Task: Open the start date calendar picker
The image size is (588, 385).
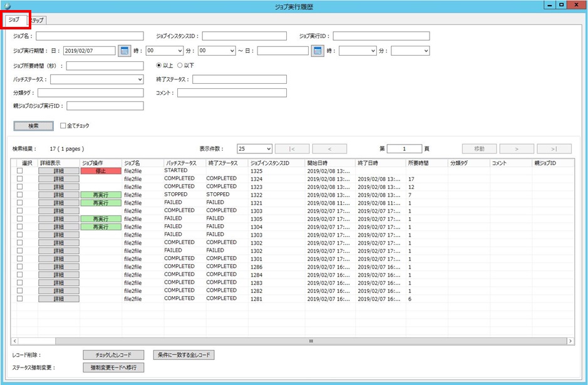Action: [124, 51]
